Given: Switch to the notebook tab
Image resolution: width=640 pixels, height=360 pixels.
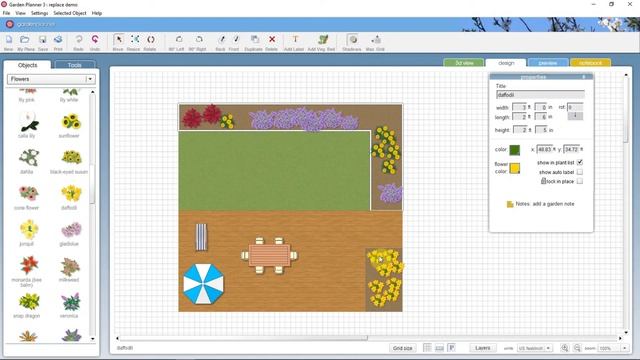Looking at the screenshot, I should tap(591, 63).
